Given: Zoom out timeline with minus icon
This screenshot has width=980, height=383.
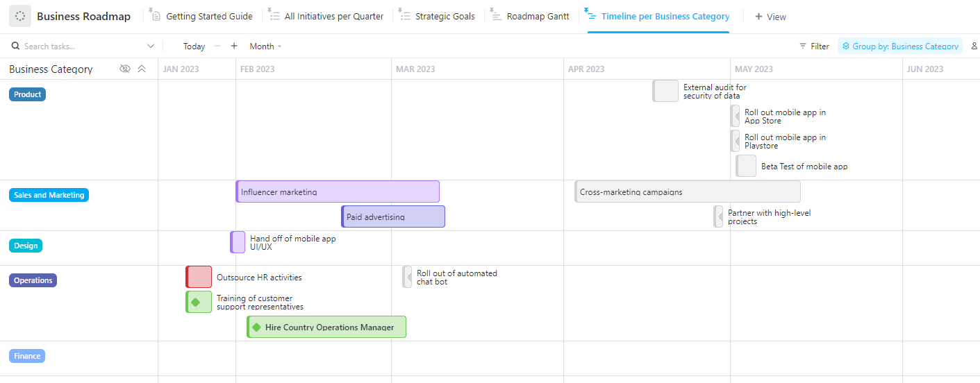Looking at the screenshot, I should tap(217, 46).
